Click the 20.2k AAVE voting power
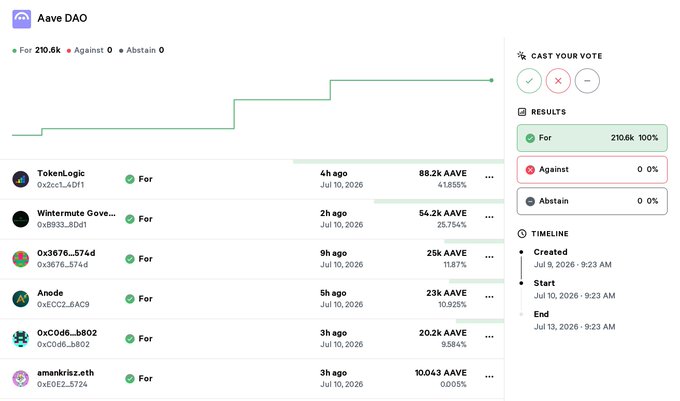 [443, 333]
